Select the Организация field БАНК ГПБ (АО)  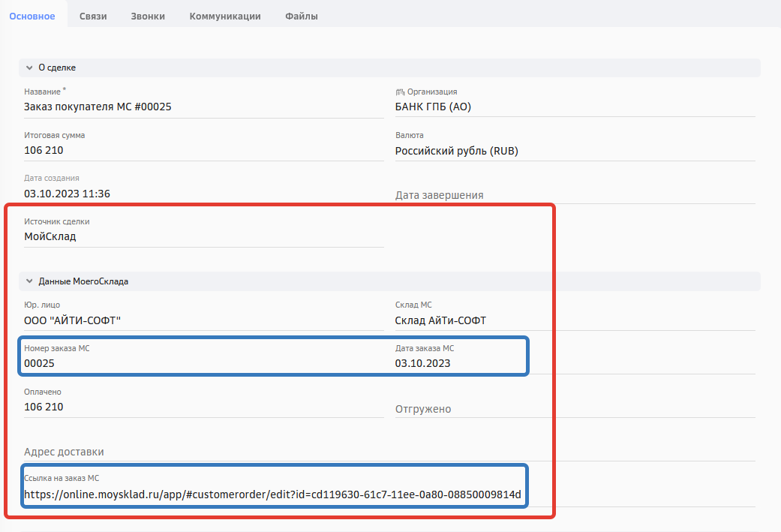(x=574, y=107)
